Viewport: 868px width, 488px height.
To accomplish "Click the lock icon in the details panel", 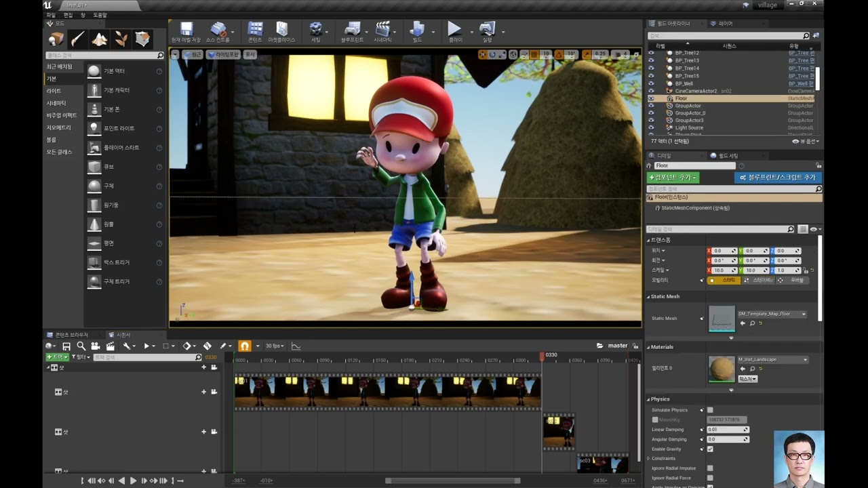I will [x=819, y=165].
